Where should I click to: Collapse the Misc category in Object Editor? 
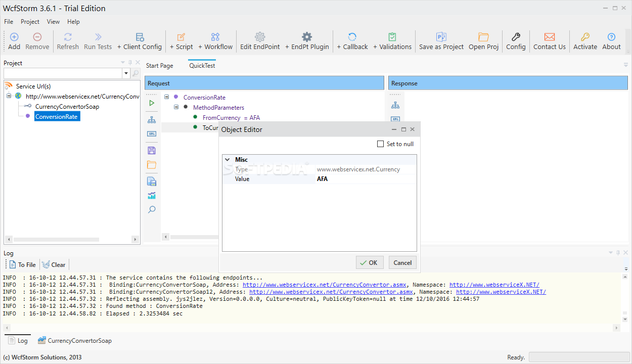coord(228,160)
